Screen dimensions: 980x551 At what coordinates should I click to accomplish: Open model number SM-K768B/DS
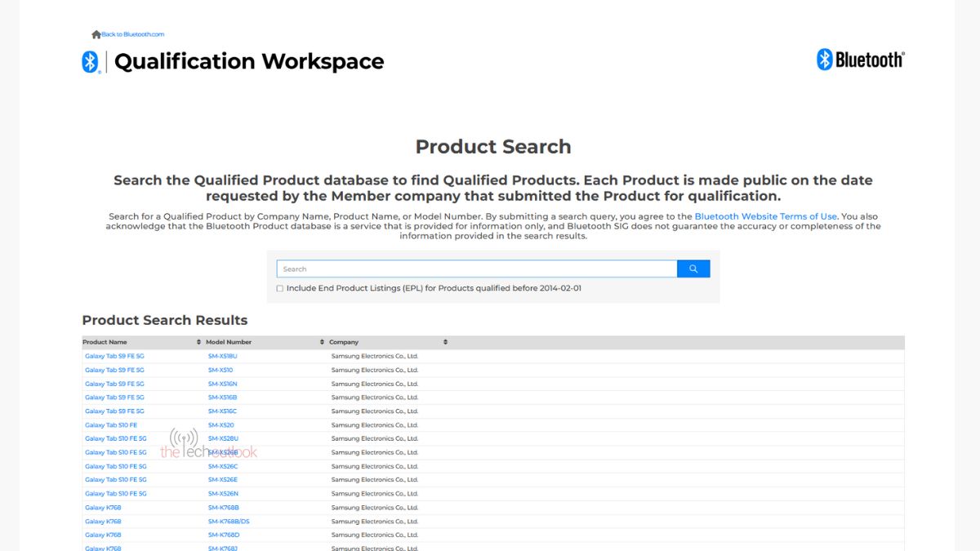pos(229,522)
